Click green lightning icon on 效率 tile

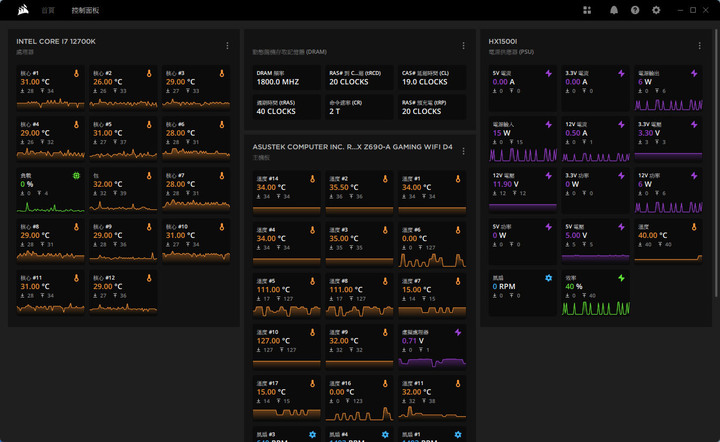pyautogui.click(x=621, y=278)
